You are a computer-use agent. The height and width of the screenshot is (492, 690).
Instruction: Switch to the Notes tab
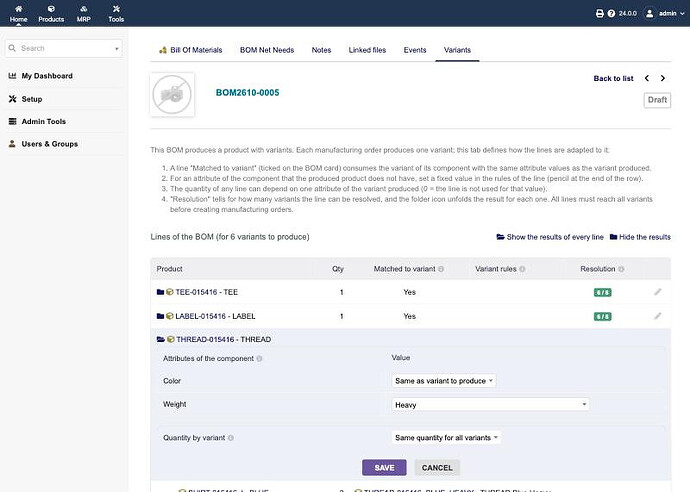point(321,50)
